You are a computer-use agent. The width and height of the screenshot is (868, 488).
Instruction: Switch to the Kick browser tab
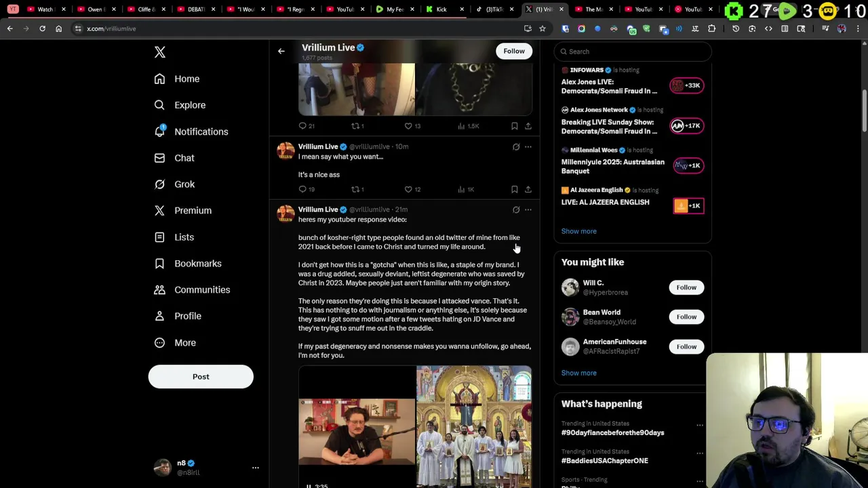tap(446, 9)
